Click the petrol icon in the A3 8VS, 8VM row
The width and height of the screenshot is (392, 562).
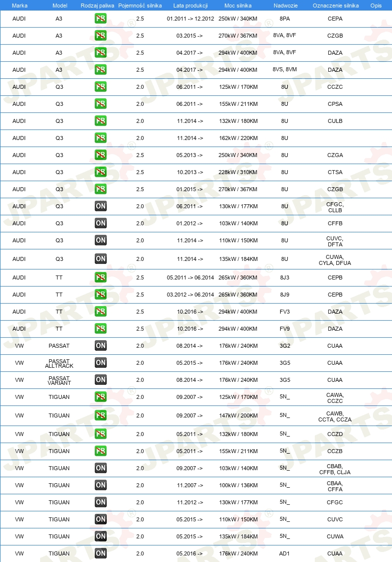(101, 70)
